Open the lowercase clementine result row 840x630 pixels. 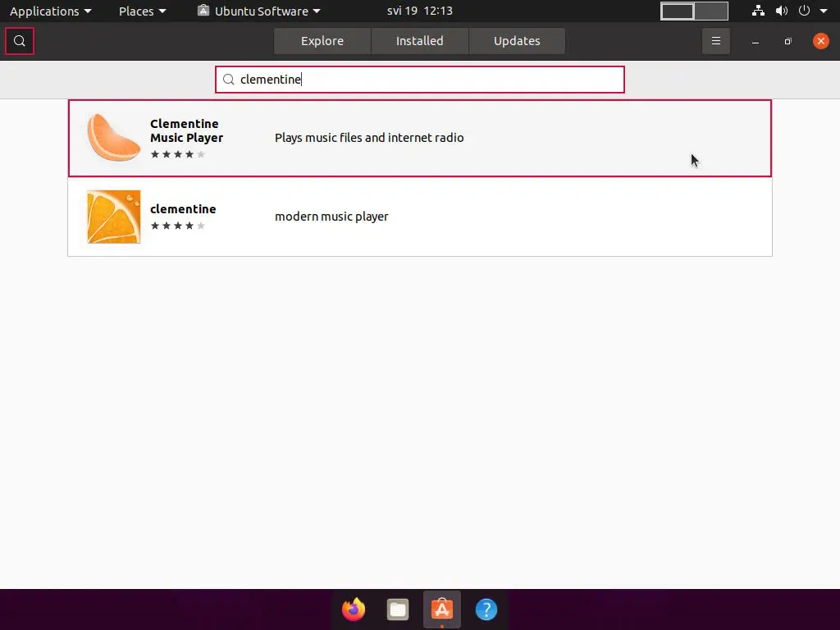click(x=420, y=217)
